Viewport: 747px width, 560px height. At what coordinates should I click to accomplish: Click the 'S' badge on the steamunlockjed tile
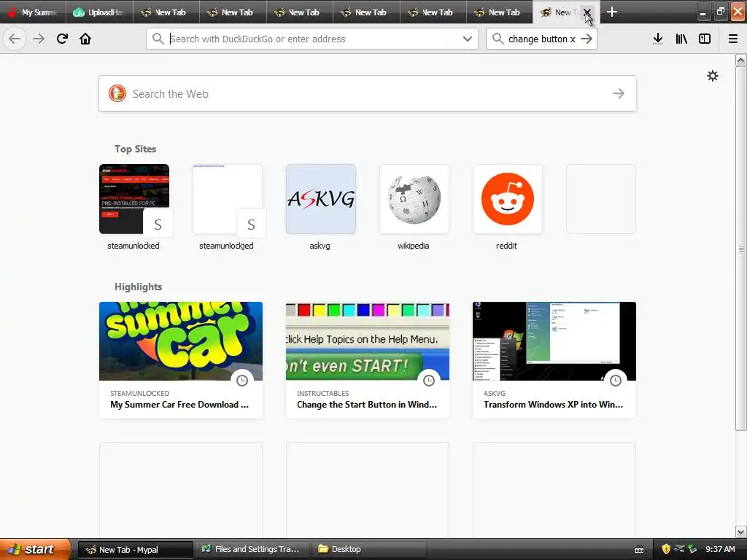pos(251,224)
